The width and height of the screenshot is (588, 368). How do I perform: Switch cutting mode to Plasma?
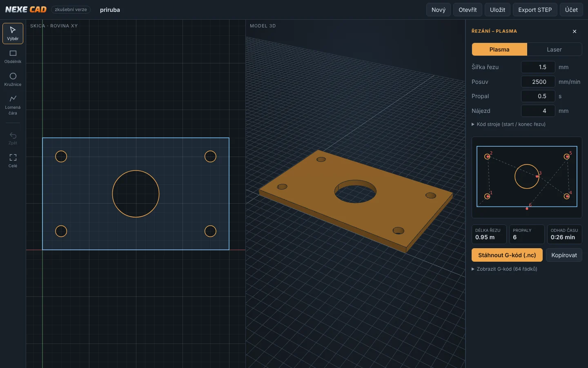pos(499,49)
